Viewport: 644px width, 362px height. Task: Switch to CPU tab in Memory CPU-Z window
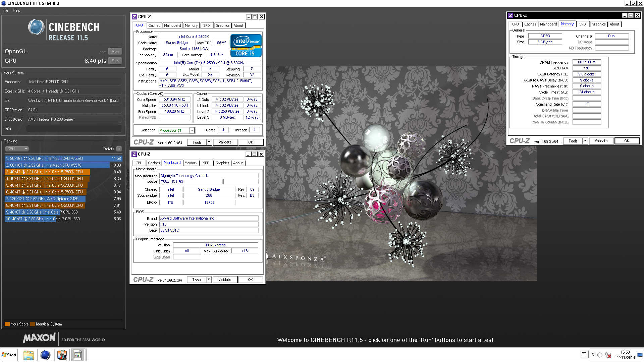(516, 24)
